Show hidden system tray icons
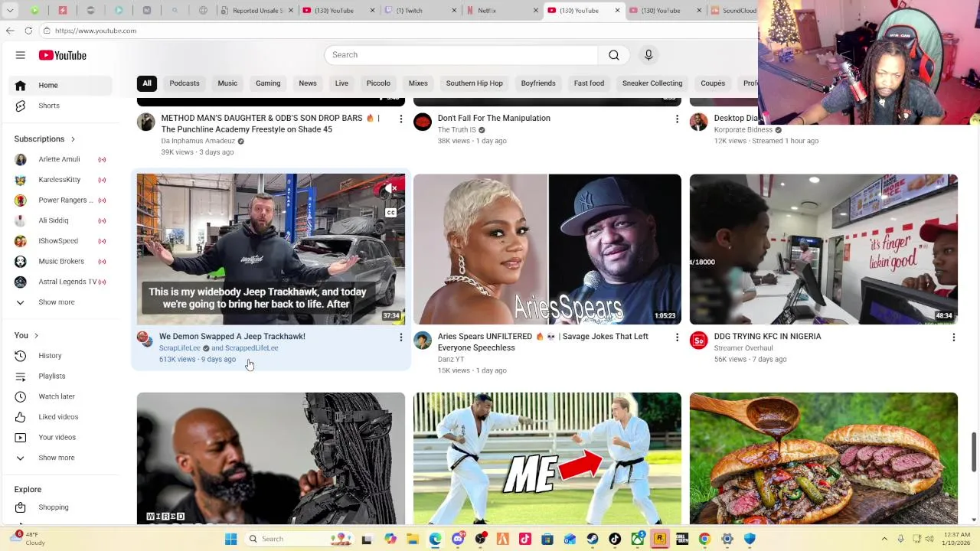This screenshot has height=551, width=980. click(x=884, y=539)
